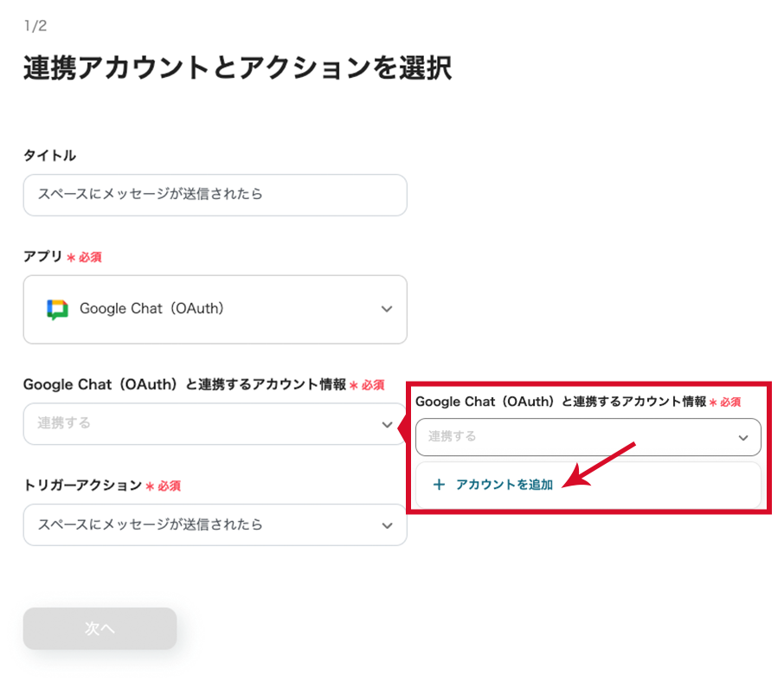Open the left form's account chevron arrow
The width and height of the screenshot is (784, 682).
coord(387,424)
